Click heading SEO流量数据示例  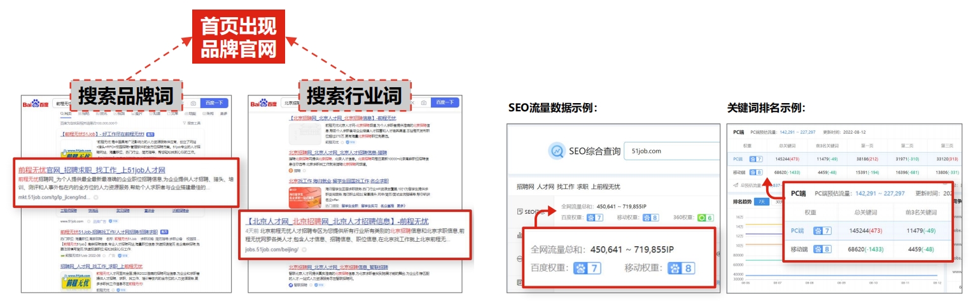552,108
